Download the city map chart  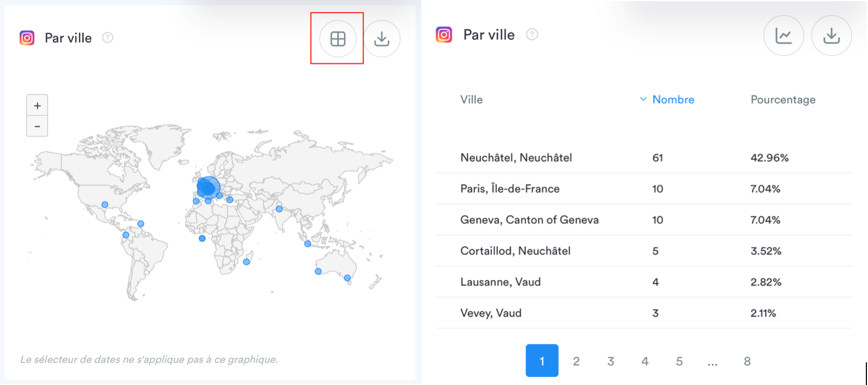pos(382,38)
